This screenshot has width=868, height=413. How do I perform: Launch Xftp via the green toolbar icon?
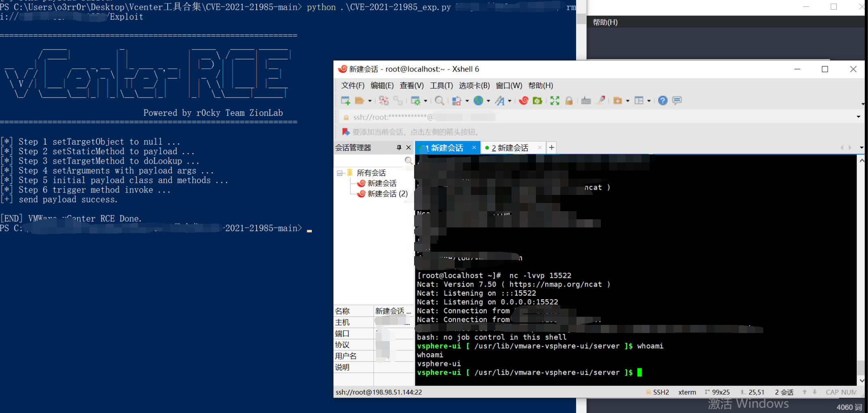538,101
